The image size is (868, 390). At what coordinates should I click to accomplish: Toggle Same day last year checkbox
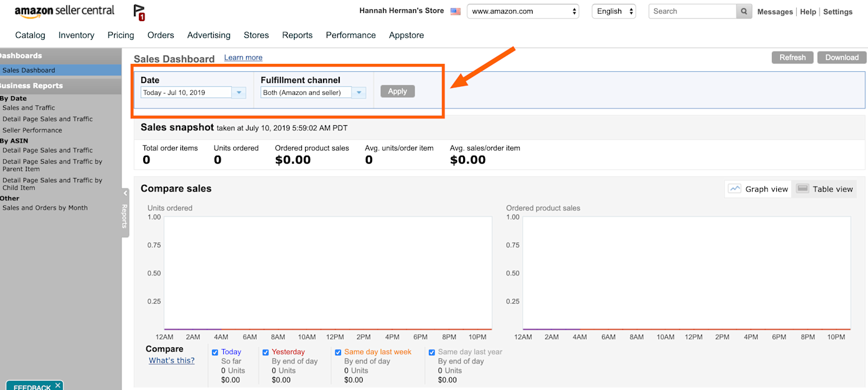pyautogui.click(x=432, y=352)
